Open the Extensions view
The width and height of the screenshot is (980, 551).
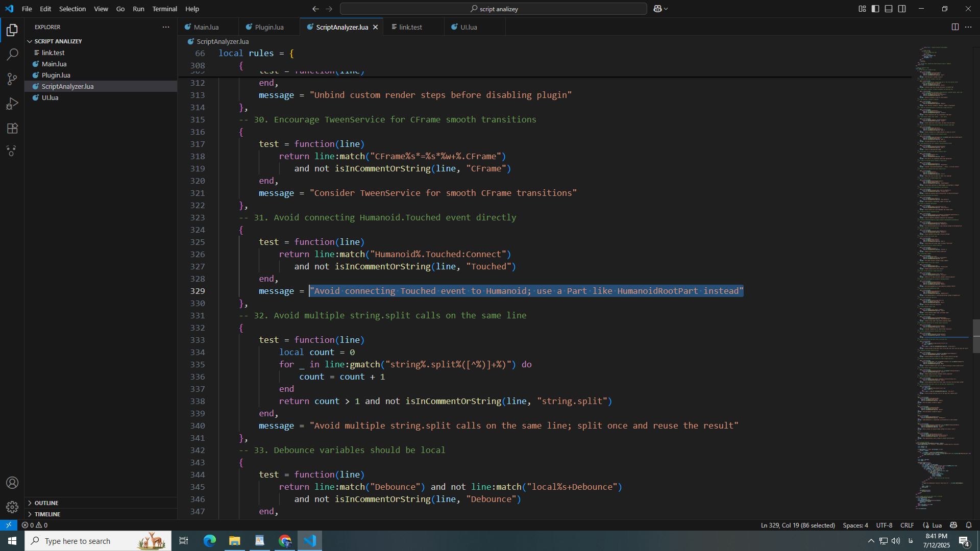(12, 128)
